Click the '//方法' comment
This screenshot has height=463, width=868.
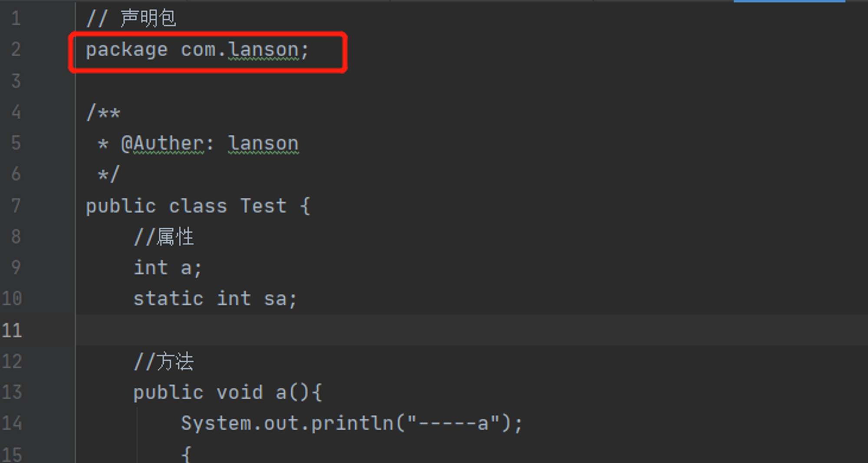pos(164,361)
